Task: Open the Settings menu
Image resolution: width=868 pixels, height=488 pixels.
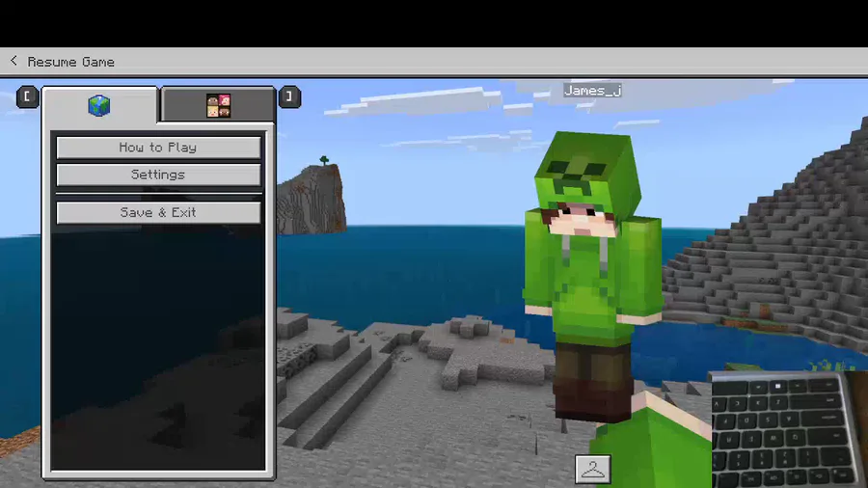Action: 158,175
